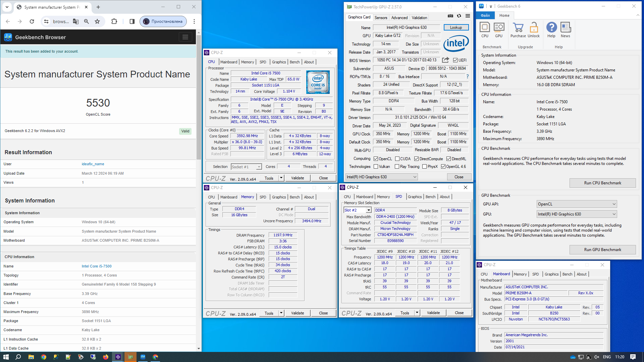The height and width of the screenshot is (362, 644).
Task: Open Help icon in Geekbench ribbon
Action: pos(551,30)
